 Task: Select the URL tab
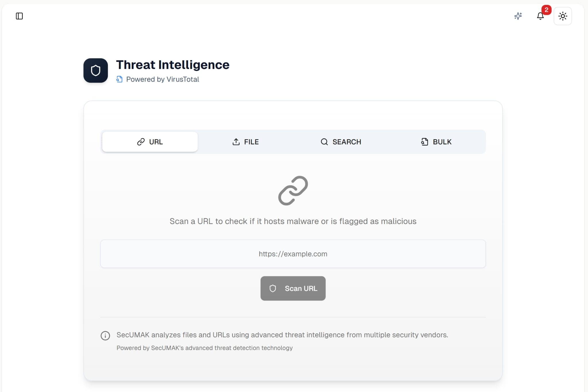[150, 142]
